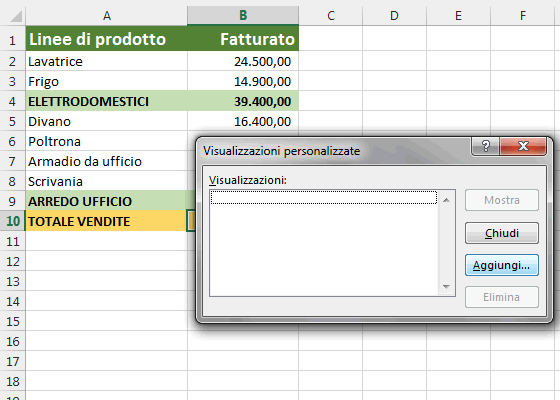Select the empty entry in Visualizzazioni list
Screen dimensions: 560x400
324,198
